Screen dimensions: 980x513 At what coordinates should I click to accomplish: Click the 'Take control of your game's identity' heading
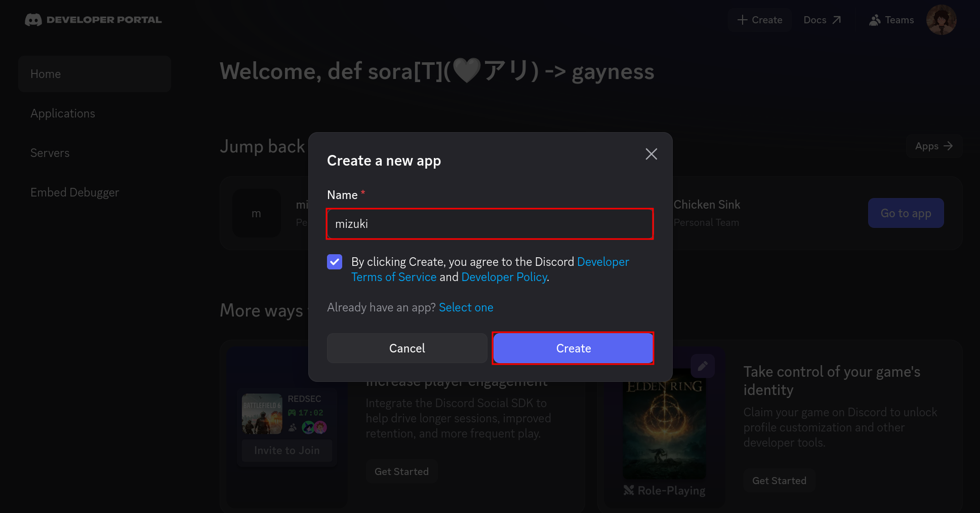pos(832,381)
